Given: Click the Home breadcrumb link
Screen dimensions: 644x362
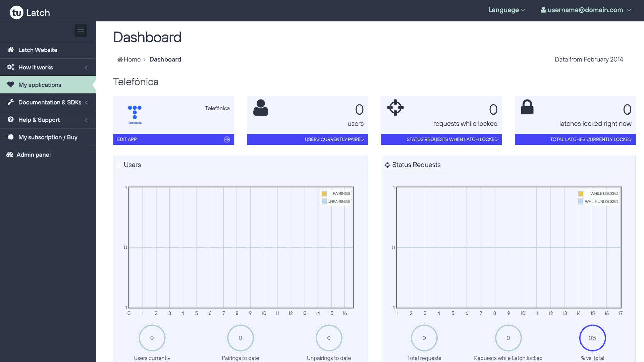Looking at the screenshot, I should pyautogui.click(x=128, y=59).
